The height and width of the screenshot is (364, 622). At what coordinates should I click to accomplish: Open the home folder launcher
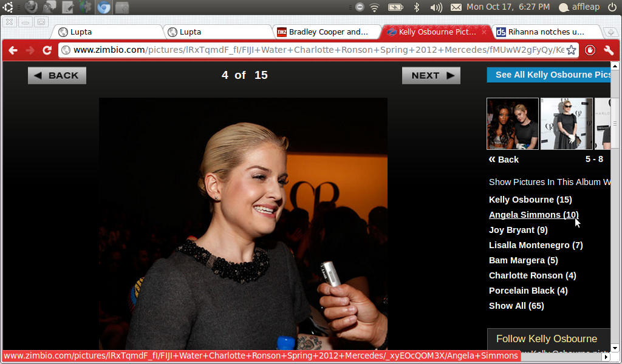point(122,7)
